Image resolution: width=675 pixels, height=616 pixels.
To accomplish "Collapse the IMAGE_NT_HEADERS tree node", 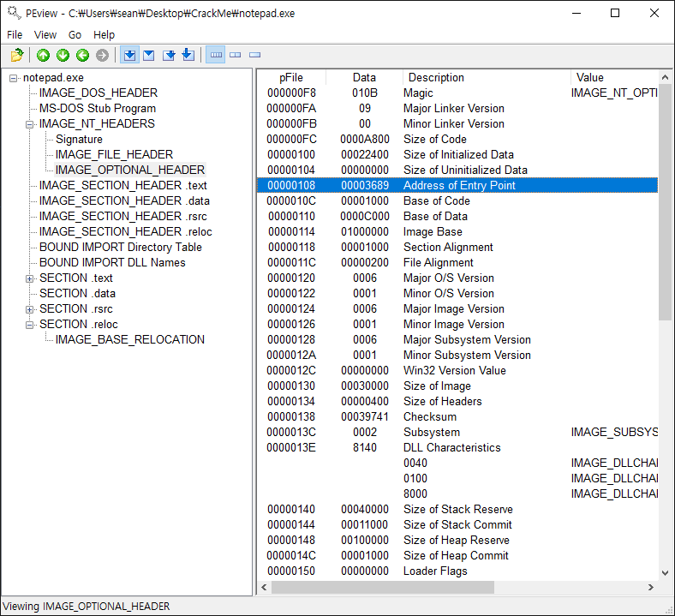I will pyautogui.click(x=29, y=124).
